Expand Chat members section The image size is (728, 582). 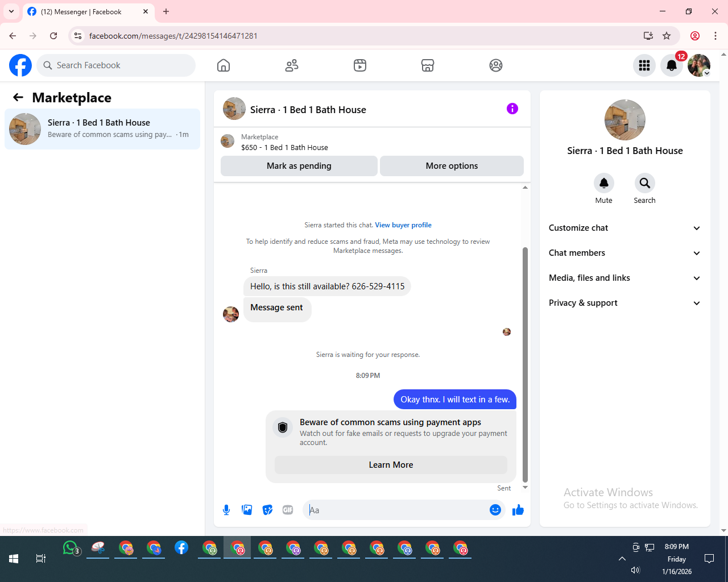(625, 253)
